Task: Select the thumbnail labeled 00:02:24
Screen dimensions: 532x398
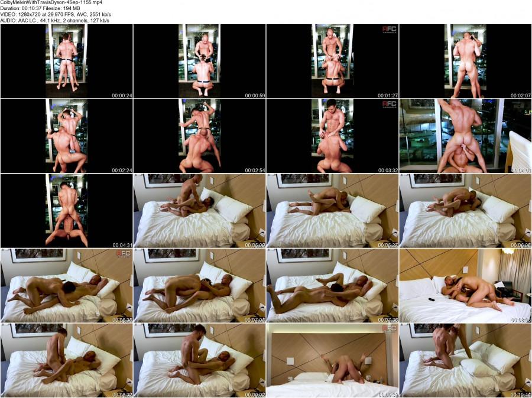Action: [66, 136]
